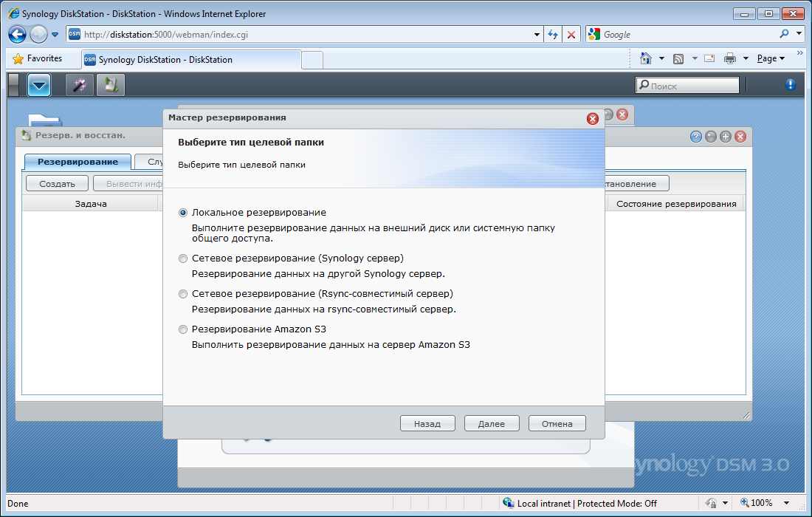
Task: Open address bar URL history dropdown
Action: pos(537,35)
